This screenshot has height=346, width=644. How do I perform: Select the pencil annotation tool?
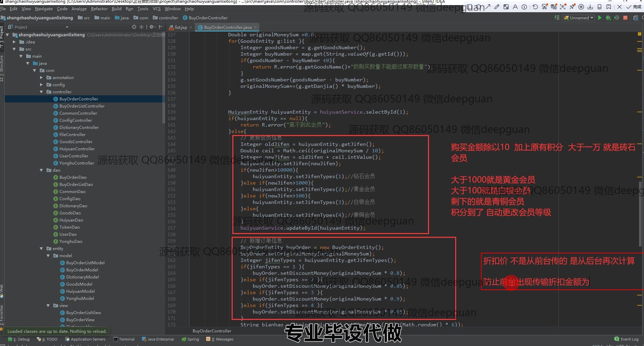(x=497, y=7)
